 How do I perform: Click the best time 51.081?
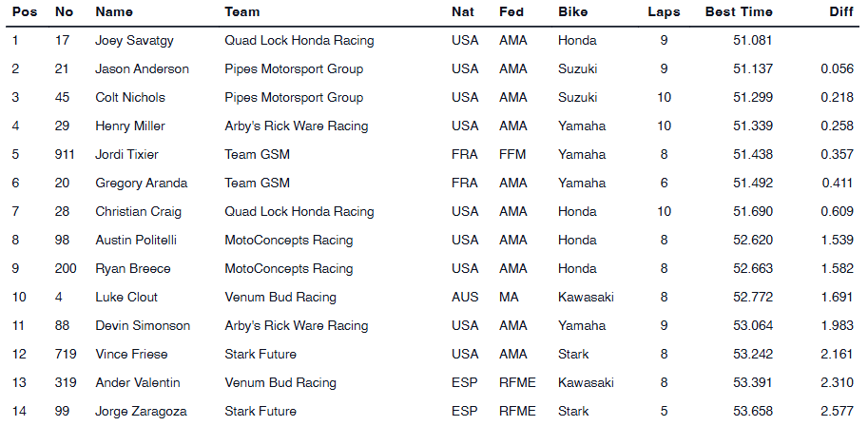point(754,41)
